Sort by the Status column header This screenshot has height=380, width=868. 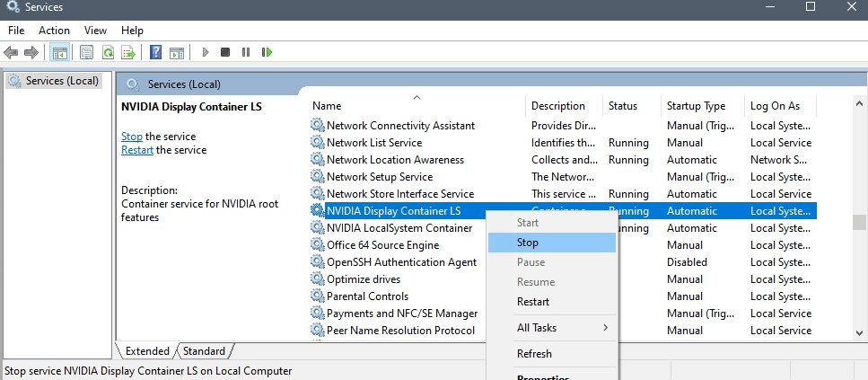point(632,106)
